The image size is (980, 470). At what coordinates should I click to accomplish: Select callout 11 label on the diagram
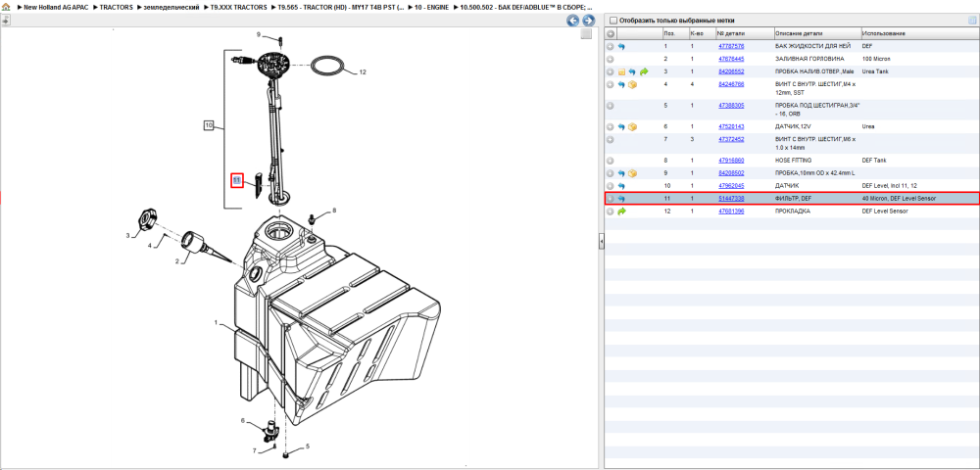237,180
